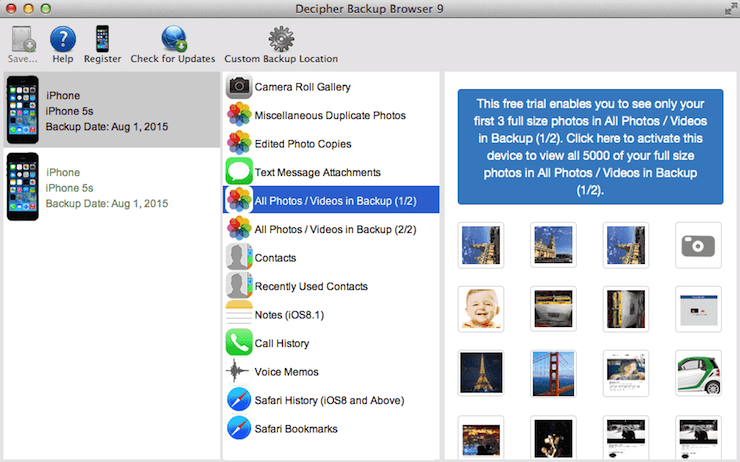Image resolution: width=740 pixels, height=462 pixels.
Task: Click the Miscellaneous Duplicate Photos icon
Action: 239,115
